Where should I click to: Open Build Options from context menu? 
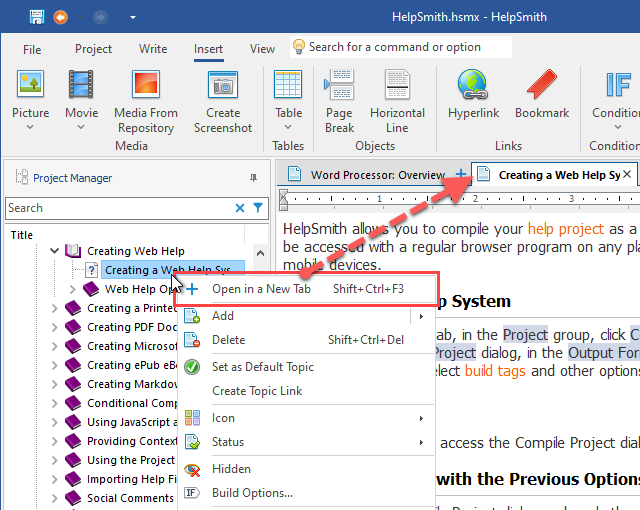point(306,493)
